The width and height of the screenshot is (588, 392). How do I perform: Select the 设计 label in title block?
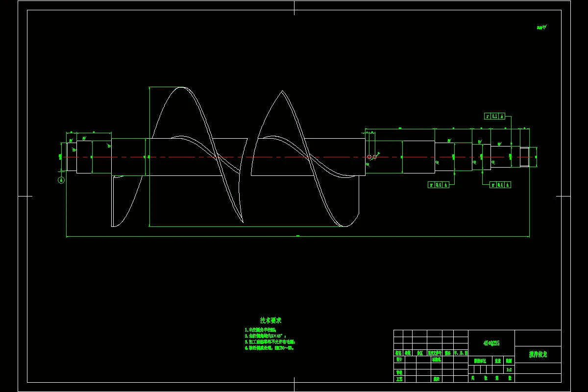pyautogui.click(x=398, y=359)
